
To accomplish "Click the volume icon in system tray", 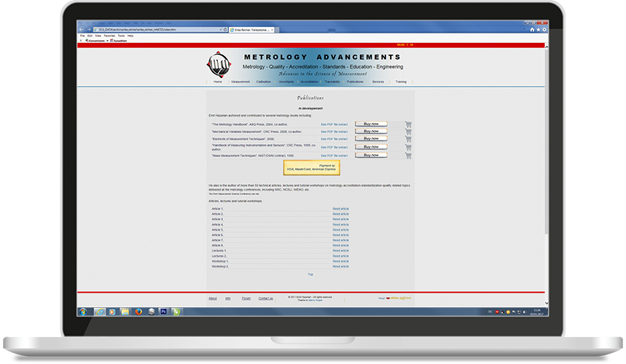I will 525,312.
